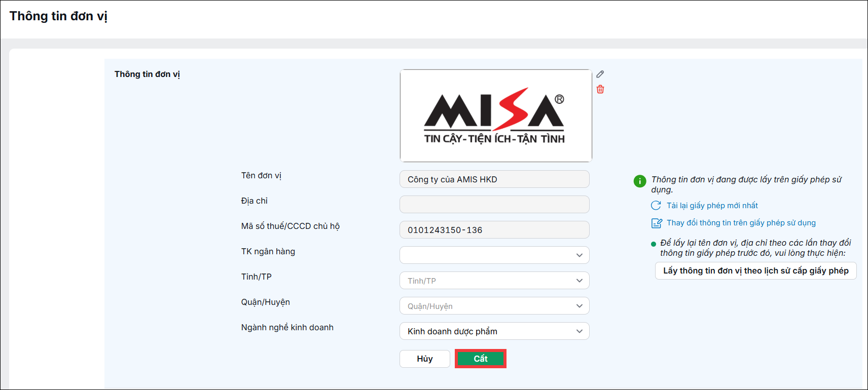Click the edit-note icon beside Thay đổi thông tin
The height and width of the screenshot is (390, 868).
pos(657,223)
